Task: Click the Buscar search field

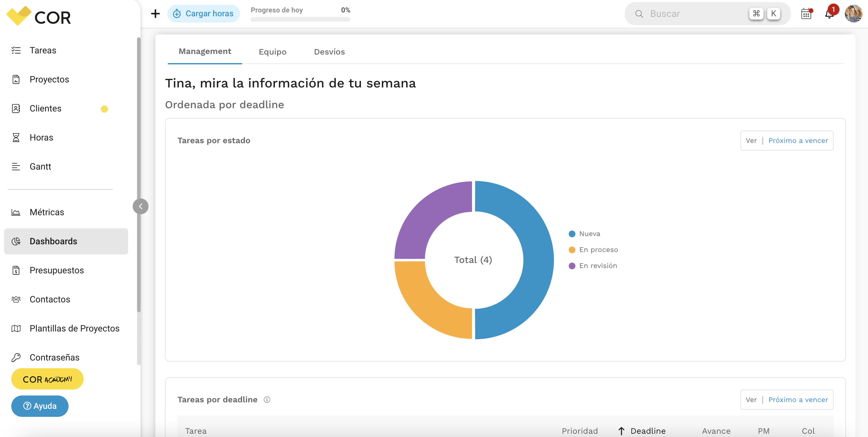Action: 708,14
